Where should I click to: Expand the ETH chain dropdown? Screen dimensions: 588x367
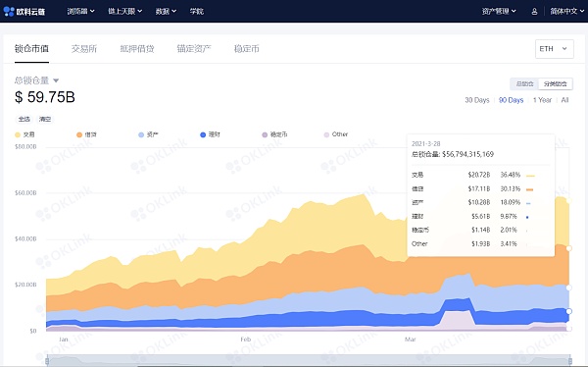(x=555, y=49)
